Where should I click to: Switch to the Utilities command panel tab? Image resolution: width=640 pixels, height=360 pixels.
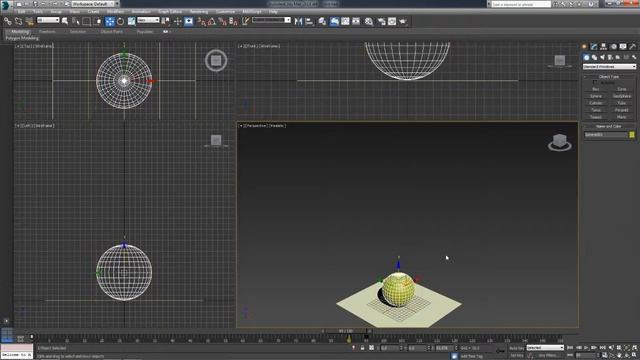coord(633,47)
